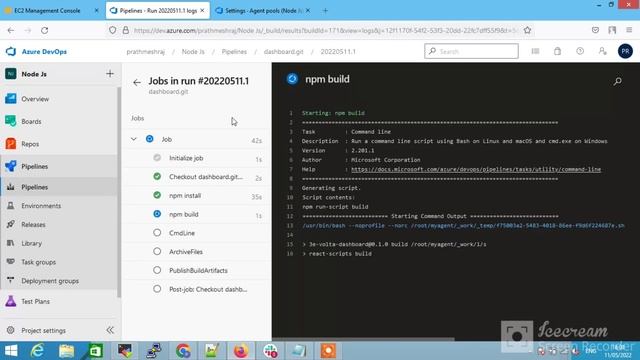Open File Explorer from taskbar
Viewport: 640px width, 360px height.
click(x=66, y=351)
